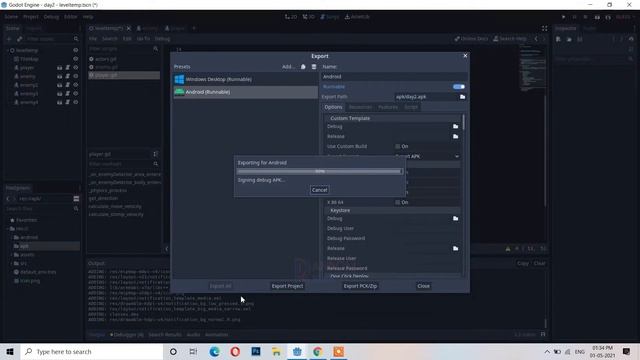Click the play project icon in top toolbar

[x=564, y=17]
